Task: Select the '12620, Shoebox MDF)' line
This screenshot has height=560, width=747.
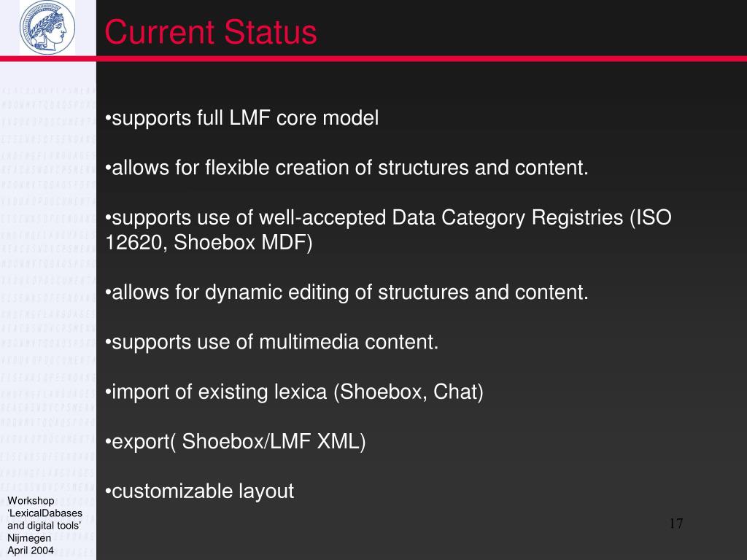Action: (209, 242)
